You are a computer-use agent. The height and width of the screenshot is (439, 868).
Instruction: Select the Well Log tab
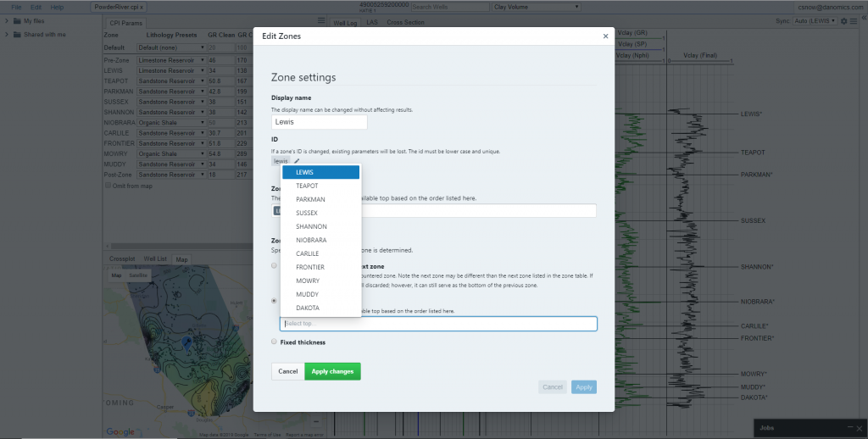tap(346, 23)
